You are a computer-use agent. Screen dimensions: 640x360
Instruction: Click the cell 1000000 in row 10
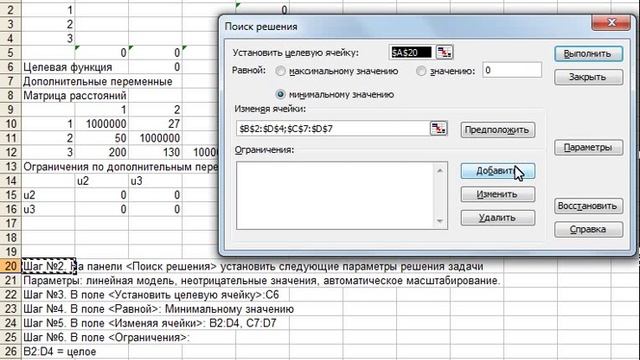click(102, 124)
